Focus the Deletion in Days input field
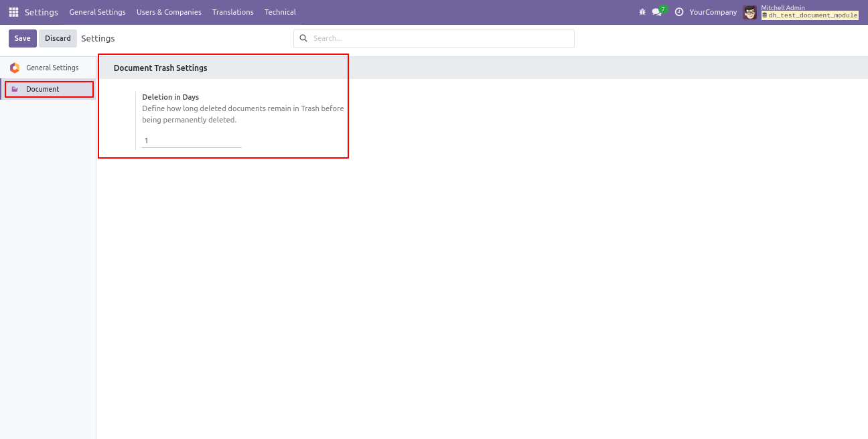The height and width of the screenshot is (439, 868). 192,141
